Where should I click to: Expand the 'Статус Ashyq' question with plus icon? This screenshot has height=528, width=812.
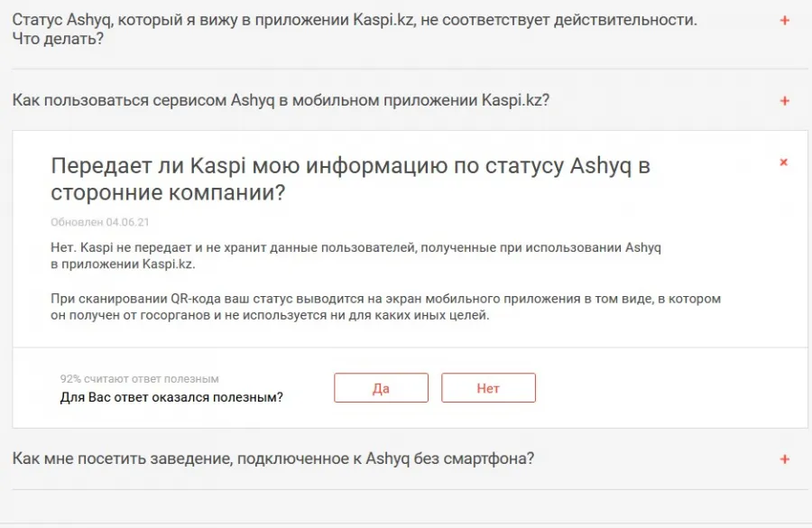pos(785,20)
